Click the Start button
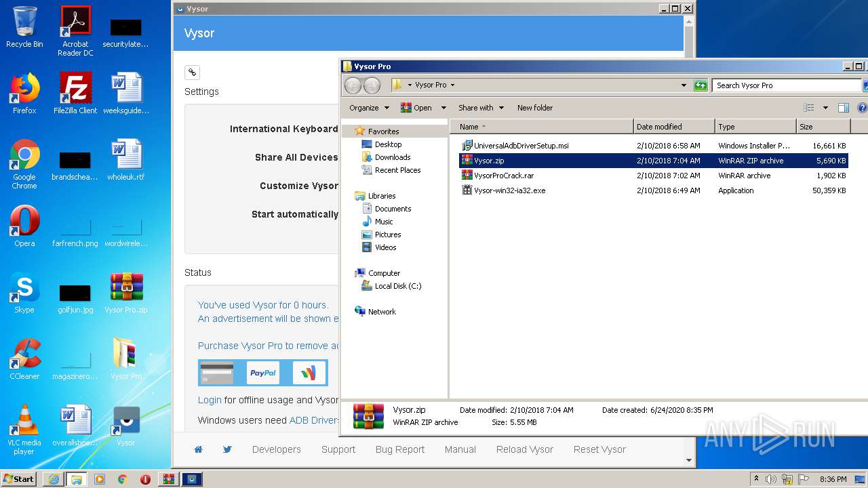Viewport: 868px width, 488px height. click(19, 479)
